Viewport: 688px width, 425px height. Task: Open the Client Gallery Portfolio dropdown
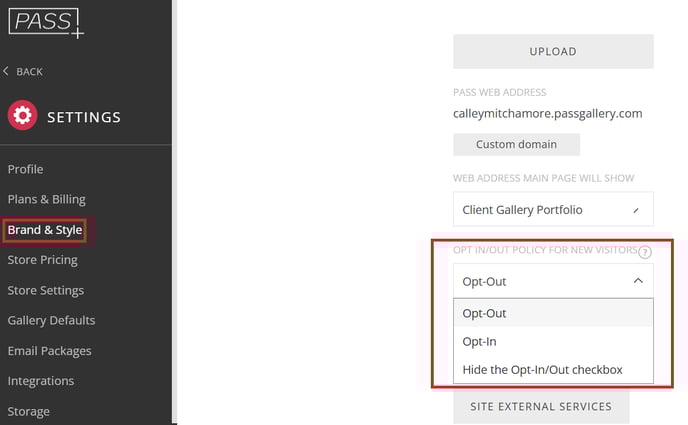553,209
